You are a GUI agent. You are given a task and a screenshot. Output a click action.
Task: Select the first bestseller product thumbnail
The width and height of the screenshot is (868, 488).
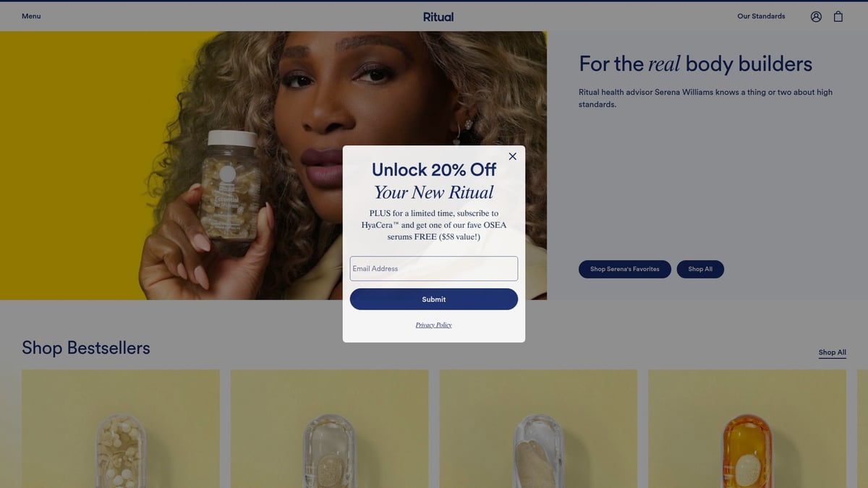(121, 429)
